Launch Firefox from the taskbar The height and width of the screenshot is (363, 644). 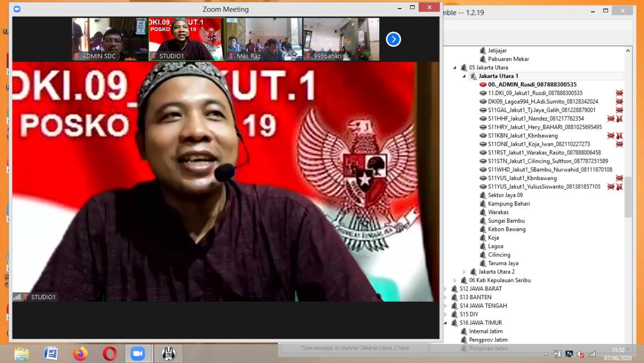(80, 353)
